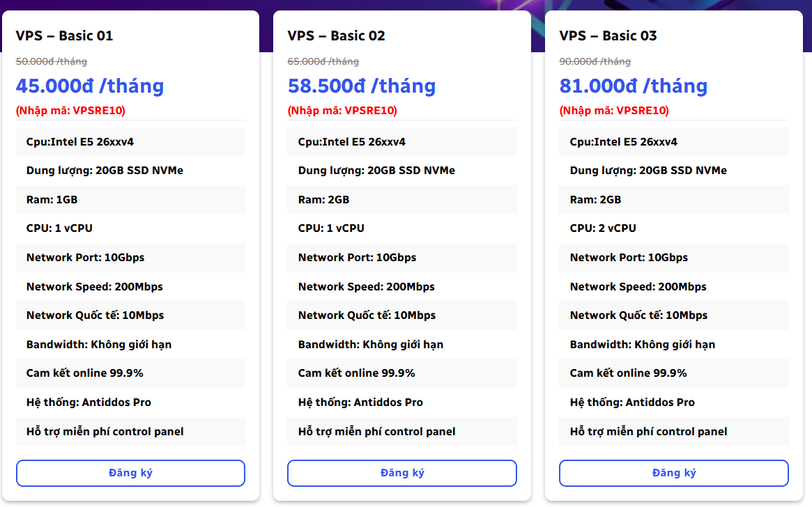
Task: Click Ram: 2GB row in Basic 02
Action: 324,199
